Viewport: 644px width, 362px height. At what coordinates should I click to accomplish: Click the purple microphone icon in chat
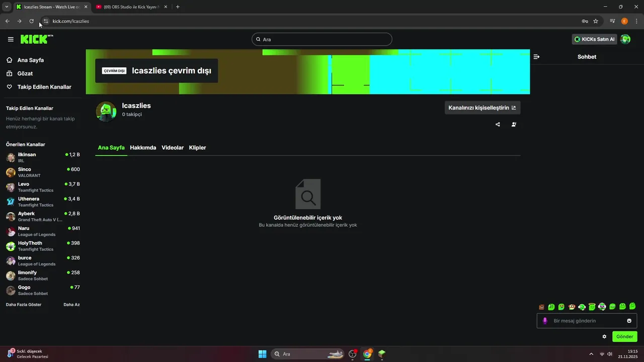544,321
